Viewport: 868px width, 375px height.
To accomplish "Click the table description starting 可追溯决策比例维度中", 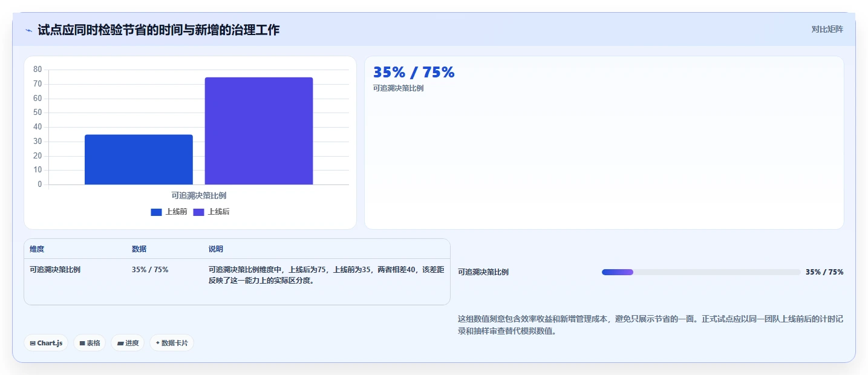I will pos(327,275).
